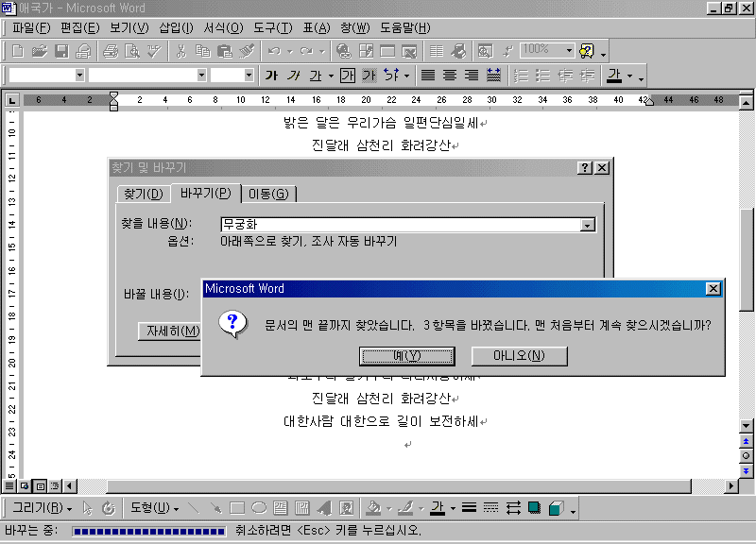Open the 도형(U) AutoShapes dropdown
Screen dimensions: 756x544
pyautogui.click(x=154, y=508)
